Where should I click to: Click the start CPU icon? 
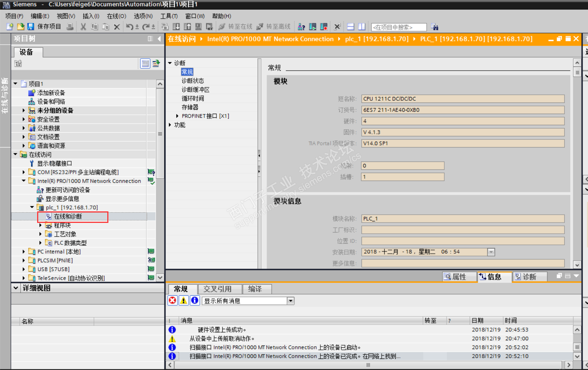point(313,27)
